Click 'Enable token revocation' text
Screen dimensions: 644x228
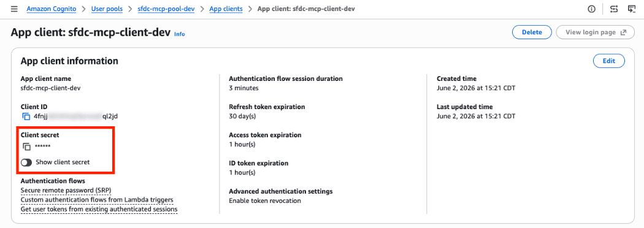[265, 201]
